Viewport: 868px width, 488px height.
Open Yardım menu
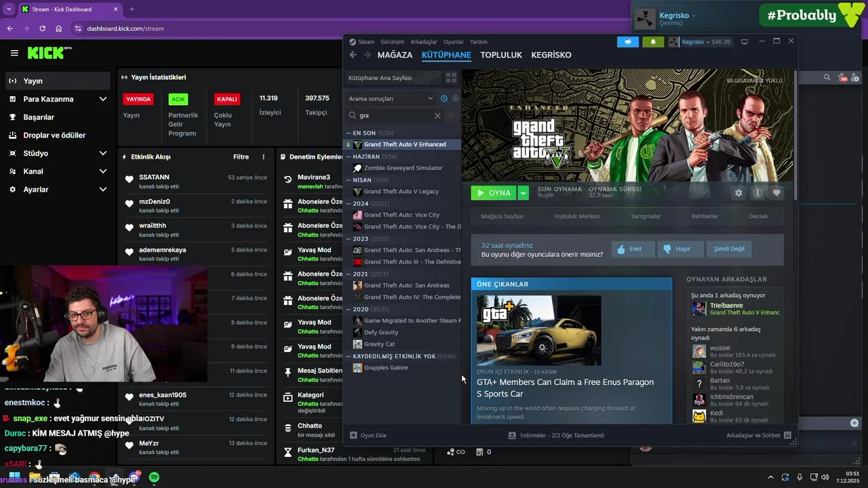479,42
